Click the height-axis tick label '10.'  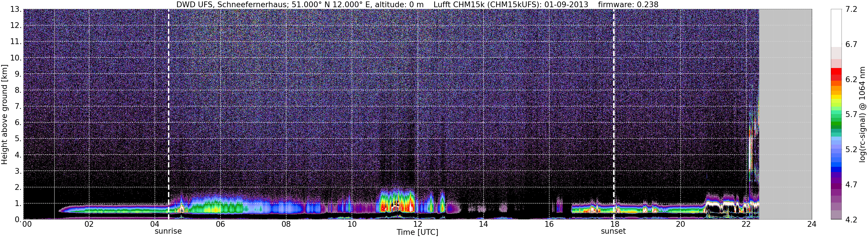point(16,58)
